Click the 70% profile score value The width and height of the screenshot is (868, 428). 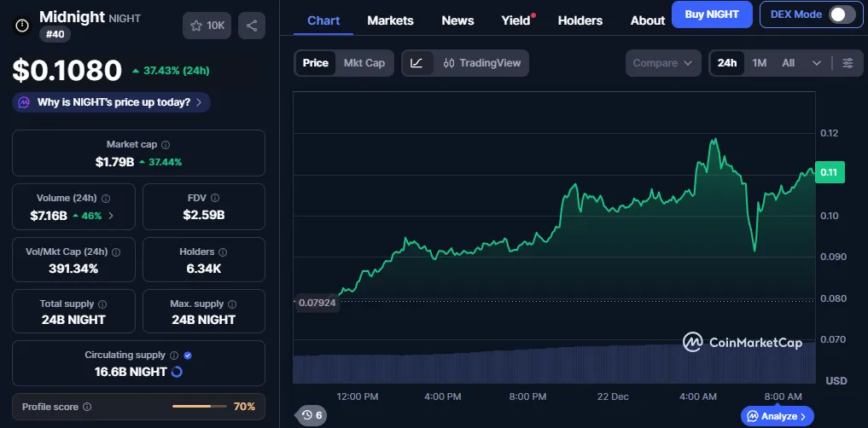pos(244,407)
